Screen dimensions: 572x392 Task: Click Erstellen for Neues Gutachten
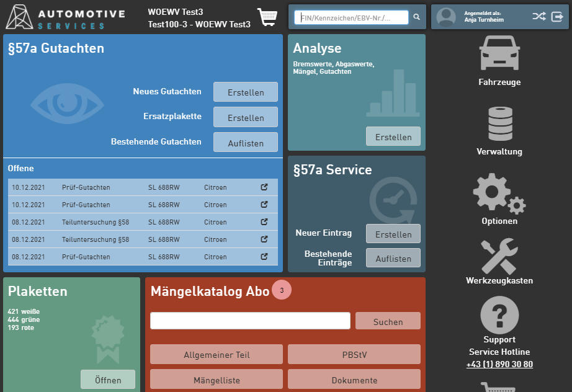[x=246, y=92]
